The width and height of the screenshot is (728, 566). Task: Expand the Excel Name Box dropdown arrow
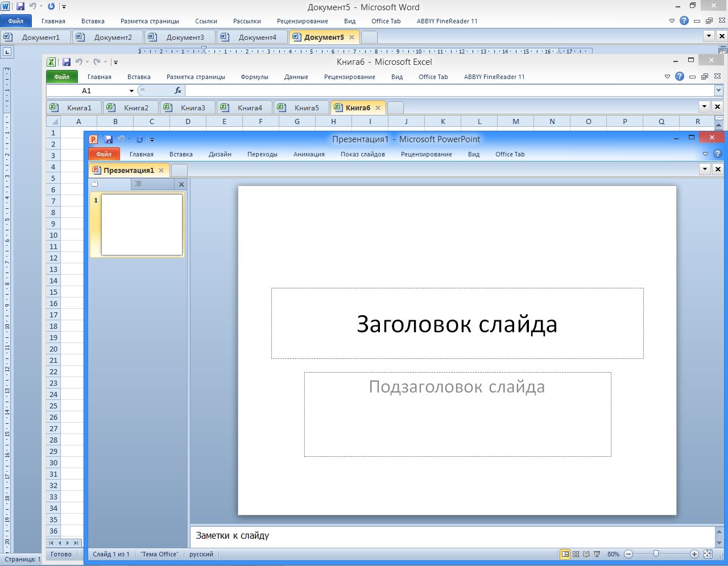click(x=131, y=91)
